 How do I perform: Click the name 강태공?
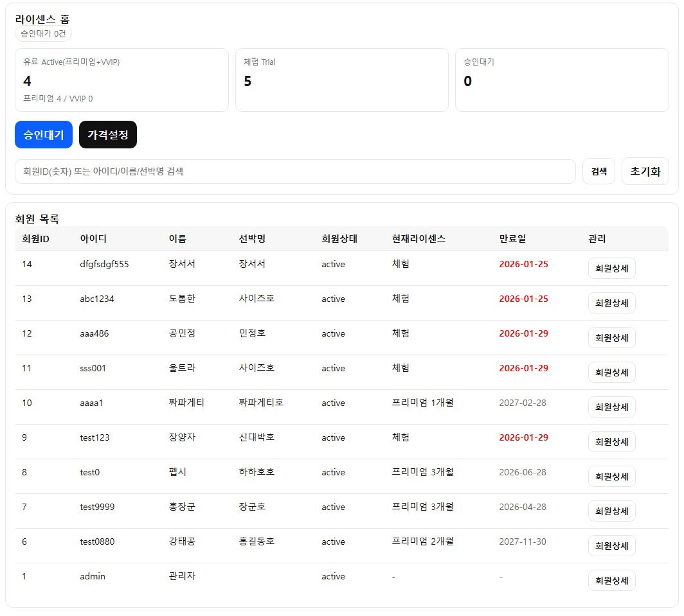coord(182,541)
